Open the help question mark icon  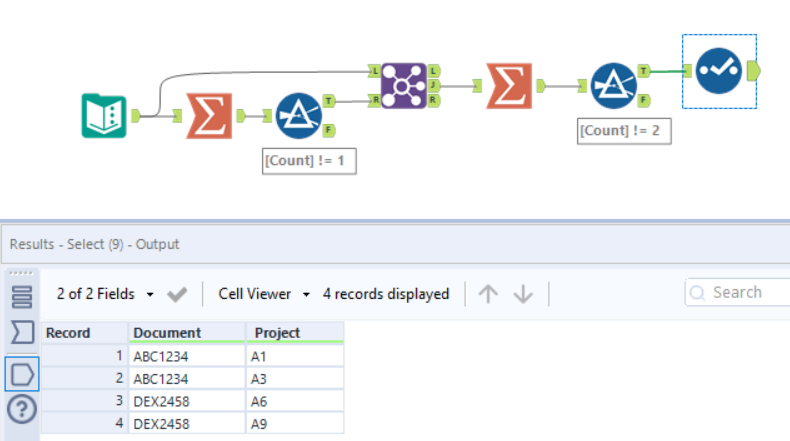21,408
